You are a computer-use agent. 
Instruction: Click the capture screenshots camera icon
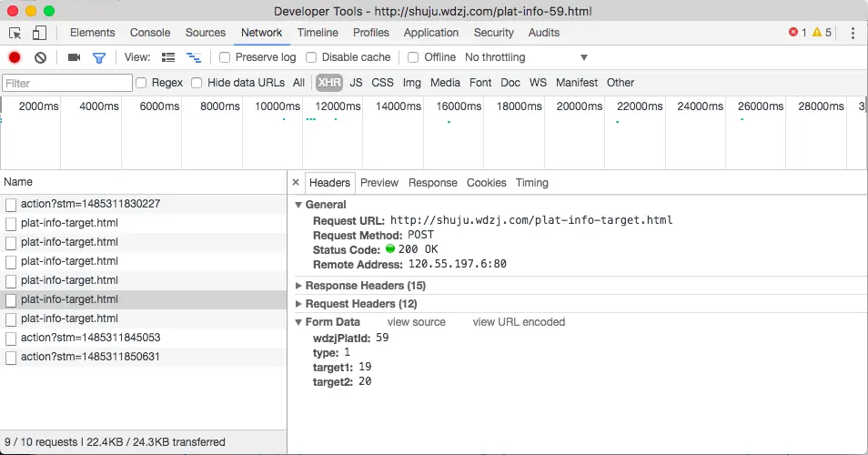(75, 57)
